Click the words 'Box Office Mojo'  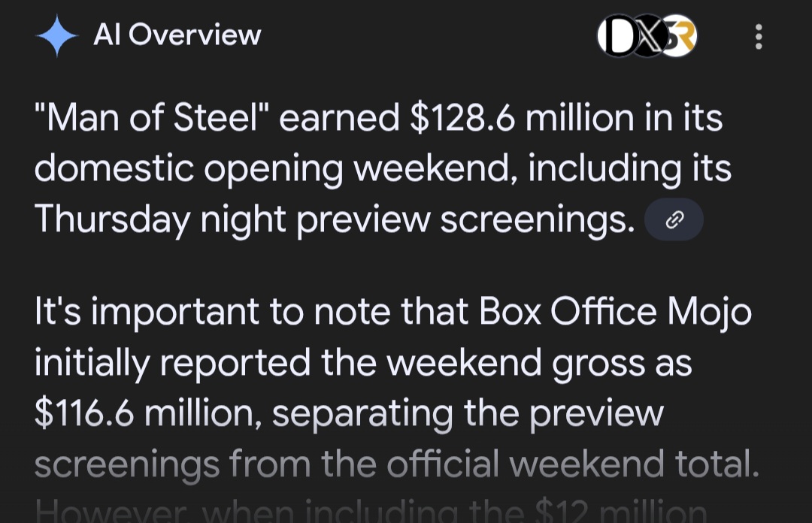pyautogui.click(x=615, y=313)
